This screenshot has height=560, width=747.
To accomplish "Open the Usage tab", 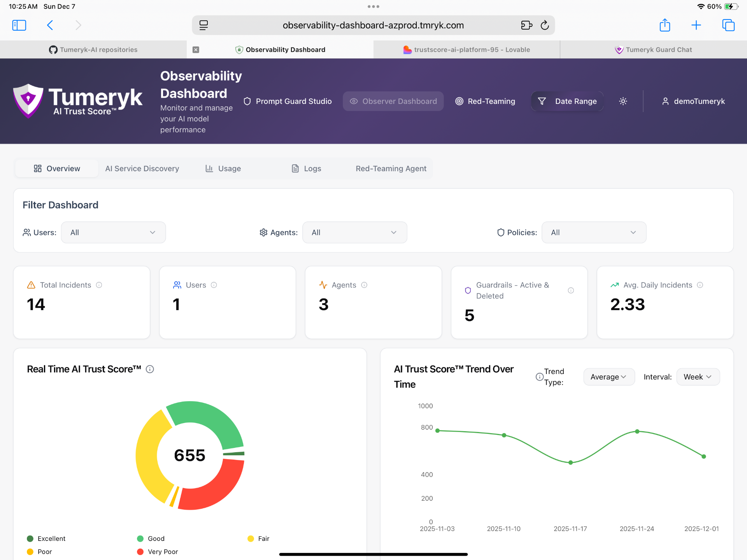I will (223, 169).
